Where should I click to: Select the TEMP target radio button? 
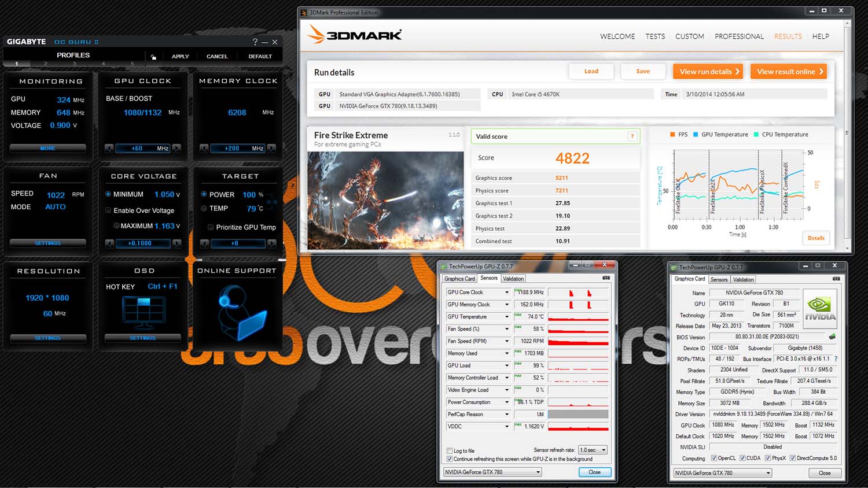[x=204, y=208]
